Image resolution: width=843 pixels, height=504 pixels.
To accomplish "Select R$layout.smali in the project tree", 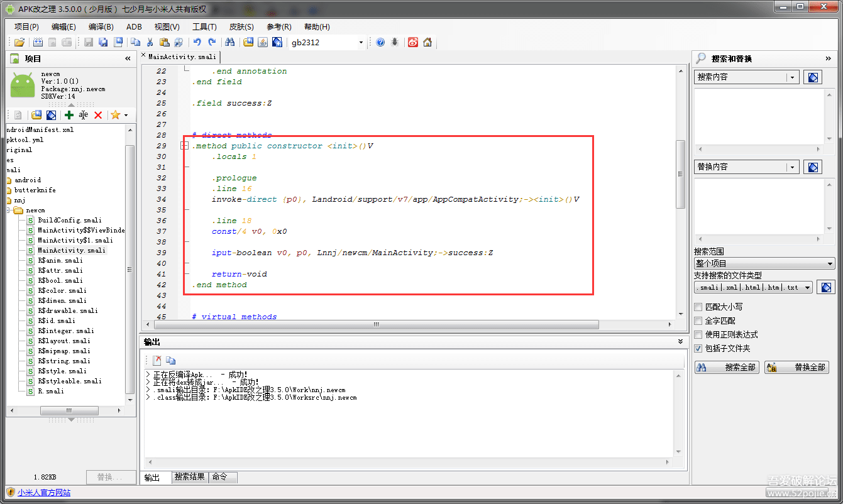I will [64, 341].
